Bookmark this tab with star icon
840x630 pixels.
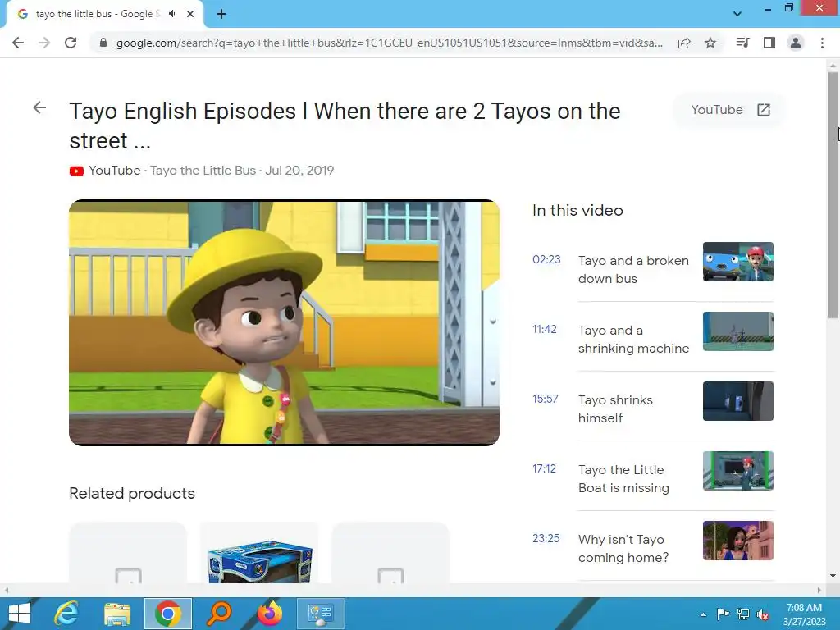(710, 43)
